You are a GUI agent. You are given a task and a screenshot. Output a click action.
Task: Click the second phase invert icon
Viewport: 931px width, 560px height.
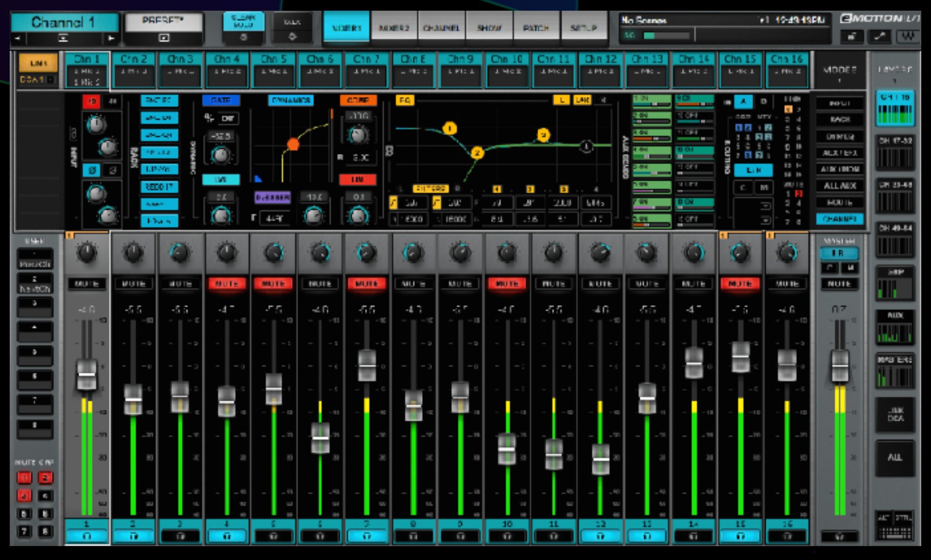[x=112, y=170]
